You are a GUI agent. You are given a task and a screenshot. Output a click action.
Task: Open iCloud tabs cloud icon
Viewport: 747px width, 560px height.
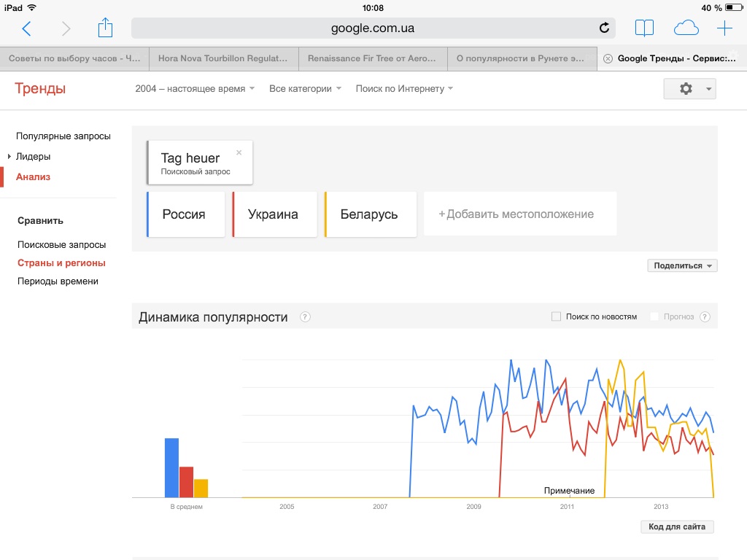686,28
